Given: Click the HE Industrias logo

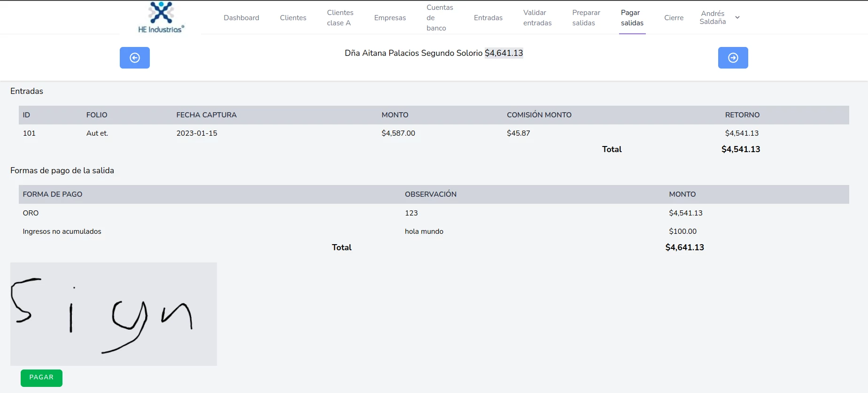Looking at the screenshot, I should 161,18.
